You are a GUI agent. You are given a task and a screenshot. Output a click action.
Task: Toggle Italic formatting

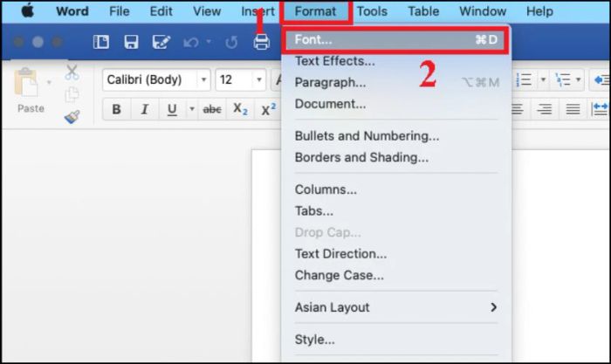(x=145, y=109)
